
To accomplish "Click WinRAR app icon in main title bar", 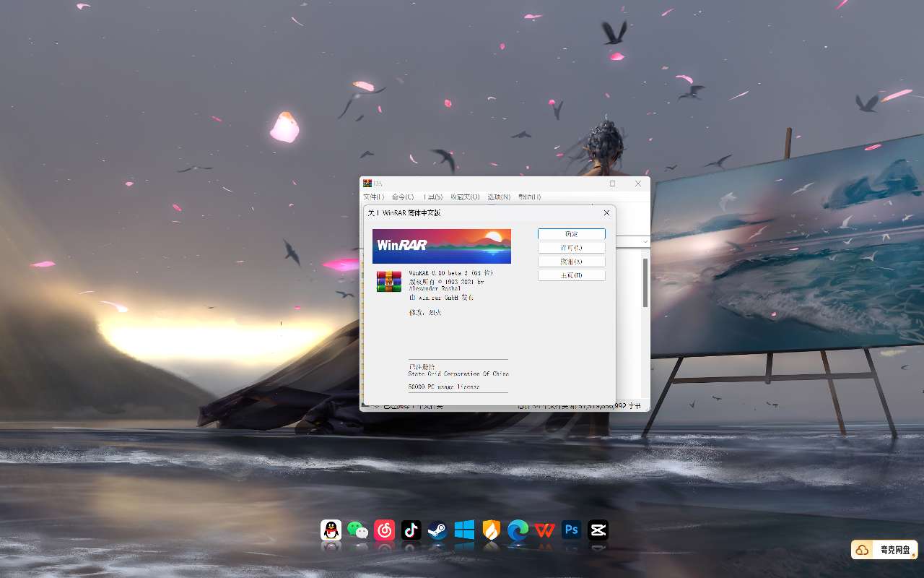I will tap(367, 184).
